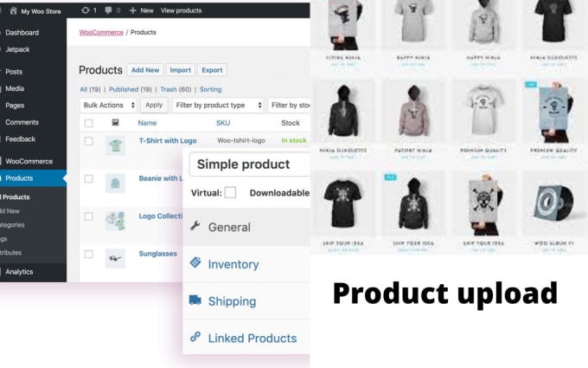Click the Add New products button

pos(145,70)
